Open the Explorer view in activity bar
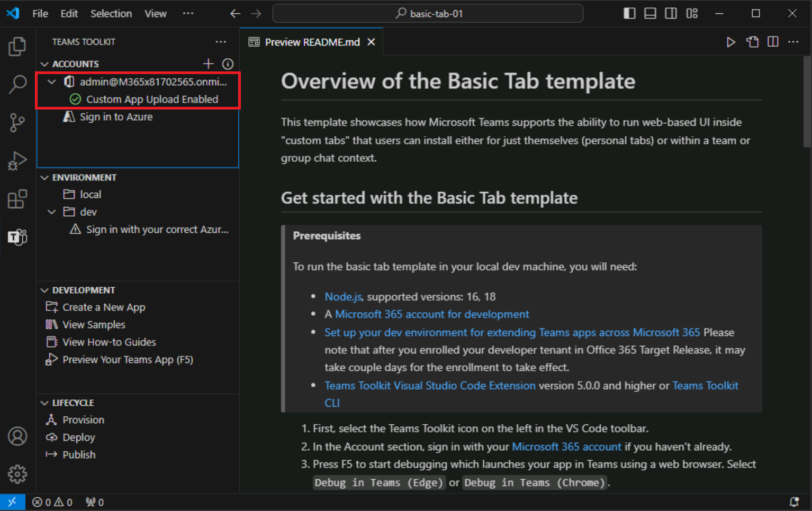 click(17, 47)
